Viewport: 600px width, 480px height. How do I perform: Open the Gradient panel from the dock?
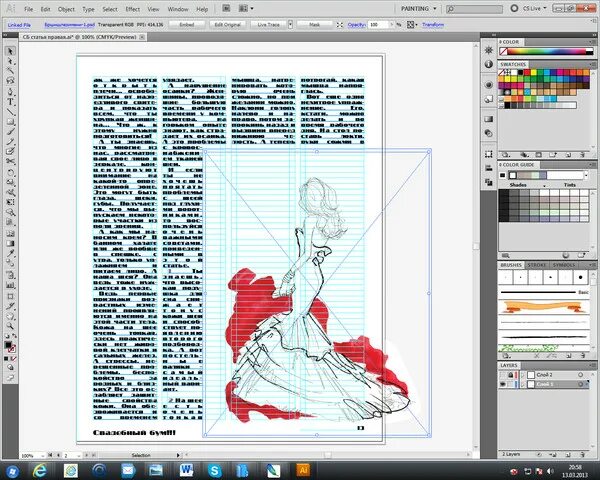[x=489, y=119]
